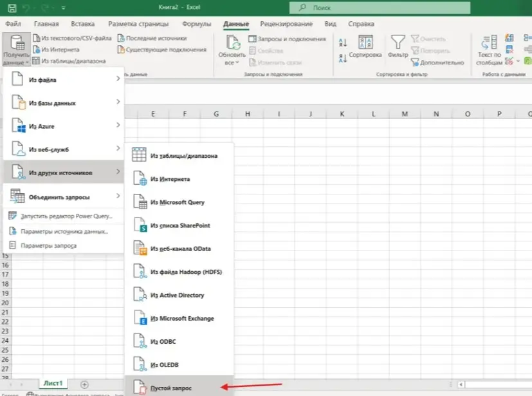Sort descending Я to A
Viewport: 532px width, 396px height.
point(343,59)
